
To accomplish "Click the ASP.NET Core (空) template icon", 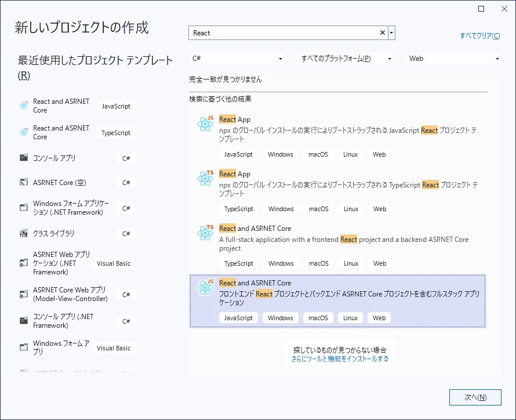I will tap(24, 182).
